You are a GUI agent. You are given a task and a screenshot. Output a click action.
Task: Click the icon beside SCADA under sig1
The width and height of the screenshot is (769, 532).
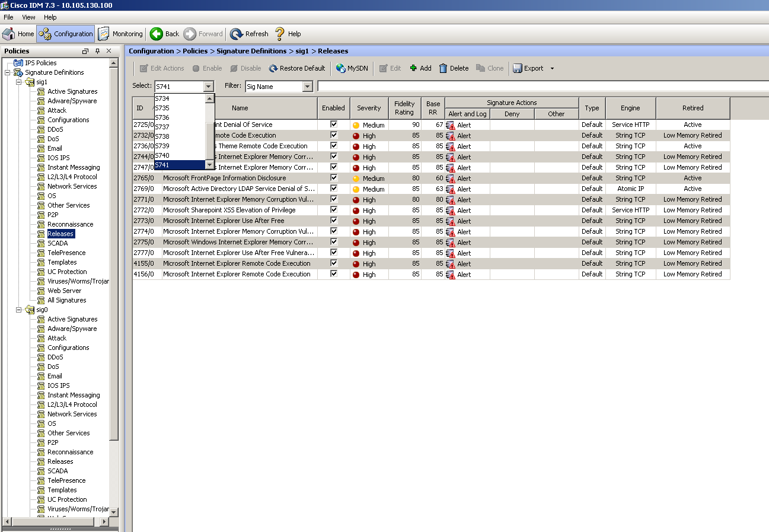pyautogui.click(x=41, y=243)
